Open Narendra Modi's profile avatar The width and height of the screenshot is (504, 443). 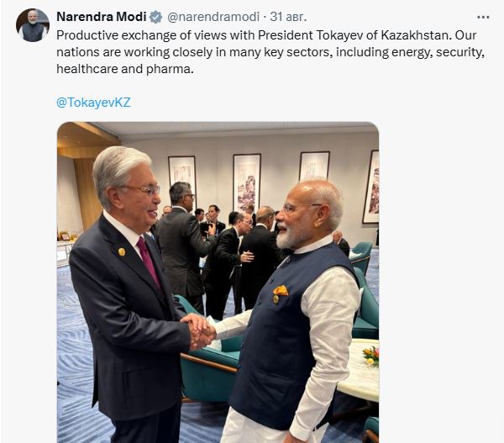coord(33,25)
